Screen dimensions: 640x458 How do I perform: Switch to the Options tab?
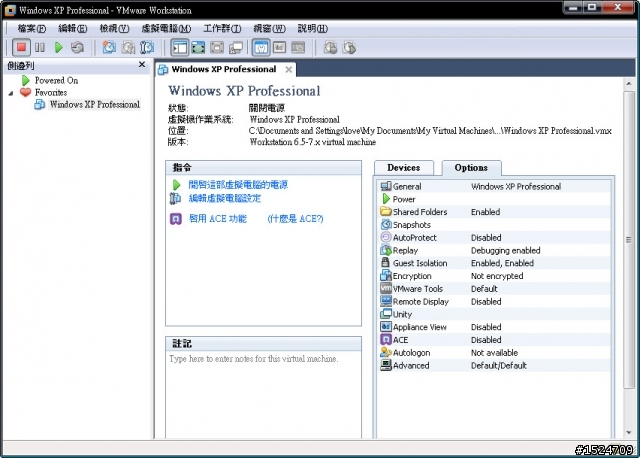tap(471, 168)
